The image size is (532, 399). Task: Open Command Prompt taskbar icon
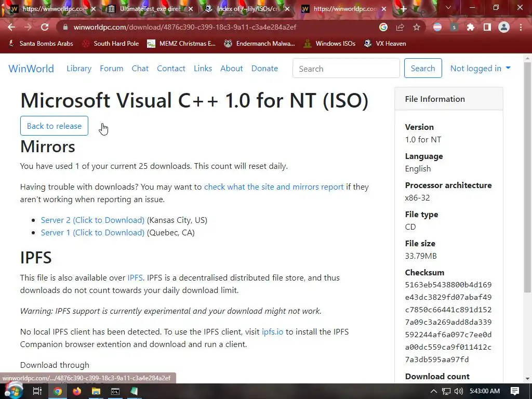[x=115, y=391]
